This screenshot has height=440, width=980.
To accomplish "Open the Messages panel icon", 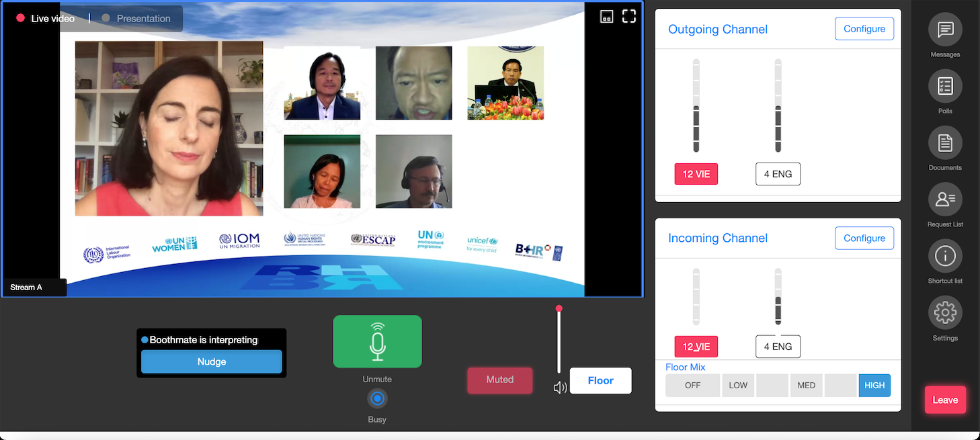I will (945, 30).
